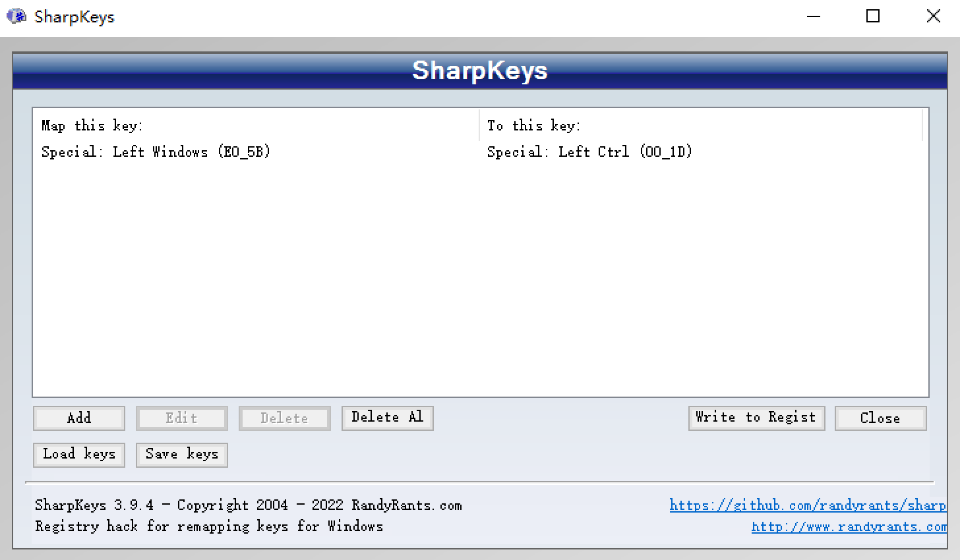960x560 pixels.
Task: Click the 'Map this key' column header
Action: click(x=91, y=125)
